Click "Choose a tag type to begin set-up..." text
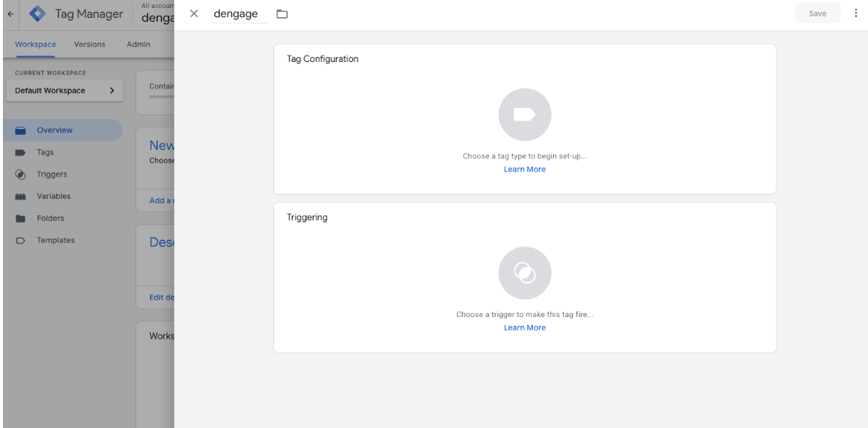868x428 pixels. [525, 156]
